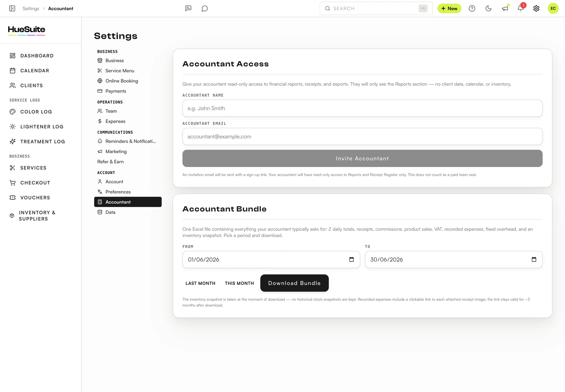
Task: Click the HueSuite logo
Action: pos(27,30)
